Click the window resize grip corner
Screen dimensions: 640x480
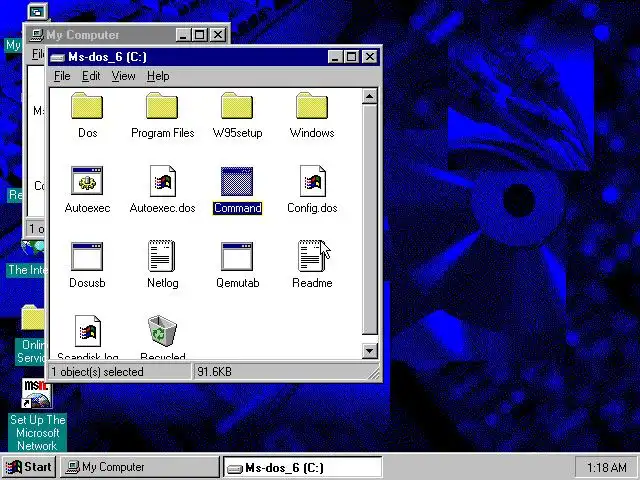click(x=373, y=373)
